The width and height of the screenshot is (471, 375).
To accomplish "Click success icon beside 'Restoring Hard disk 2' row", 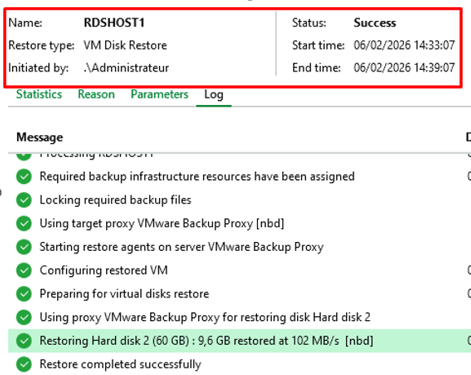I will pyautogui.click(x=24, y=341).
